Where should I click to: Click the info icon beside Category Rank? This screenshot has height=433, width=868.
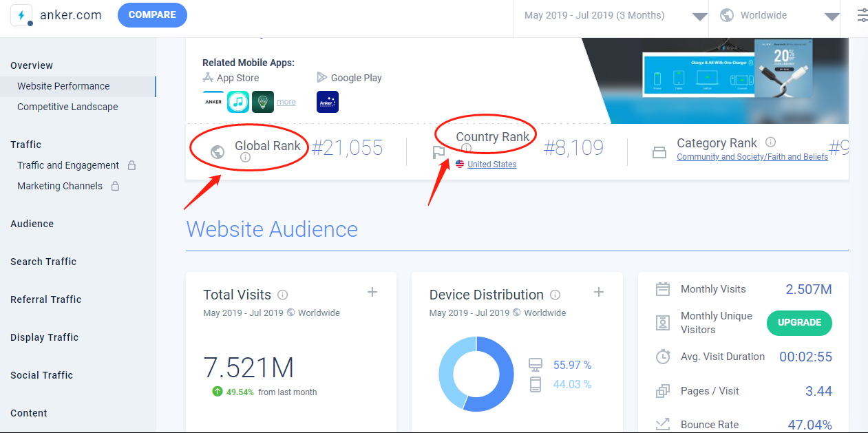point(771,142)
